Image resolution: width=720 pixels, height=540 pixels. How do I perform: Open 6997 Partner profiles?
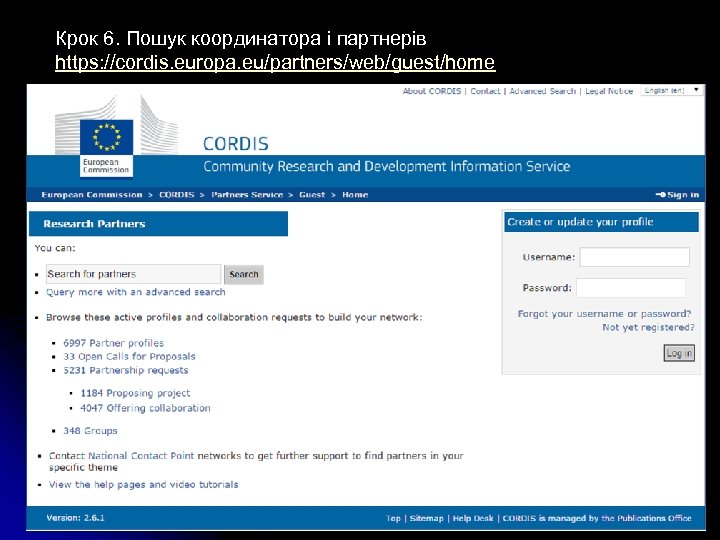(x=113, y=343)
